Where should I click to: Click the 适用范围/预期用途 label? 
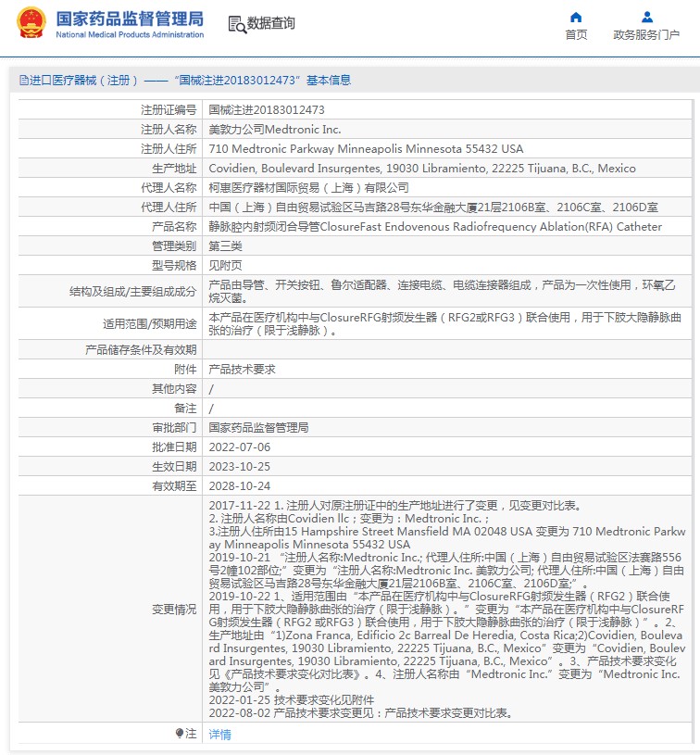coord(150,323)
